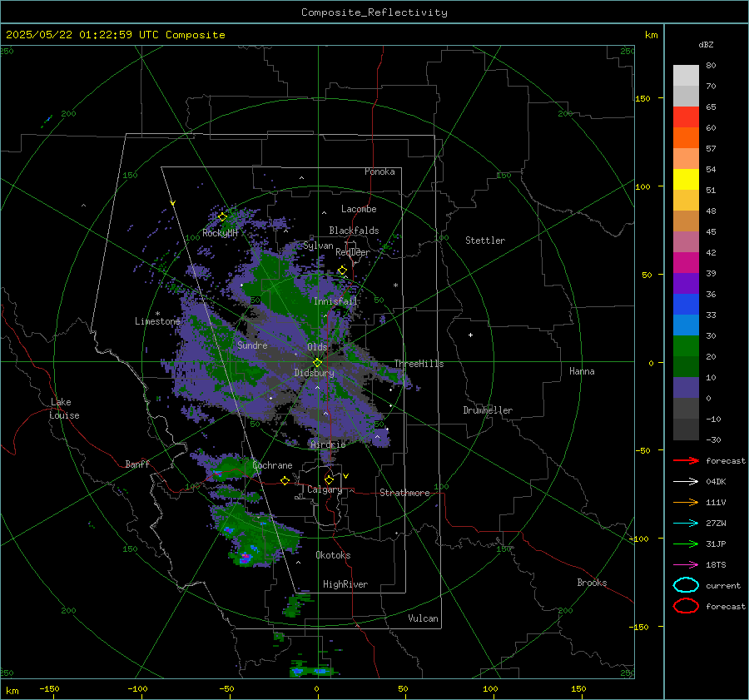Click the cyan 27ZW arrow icon

[x=686, y=524]
